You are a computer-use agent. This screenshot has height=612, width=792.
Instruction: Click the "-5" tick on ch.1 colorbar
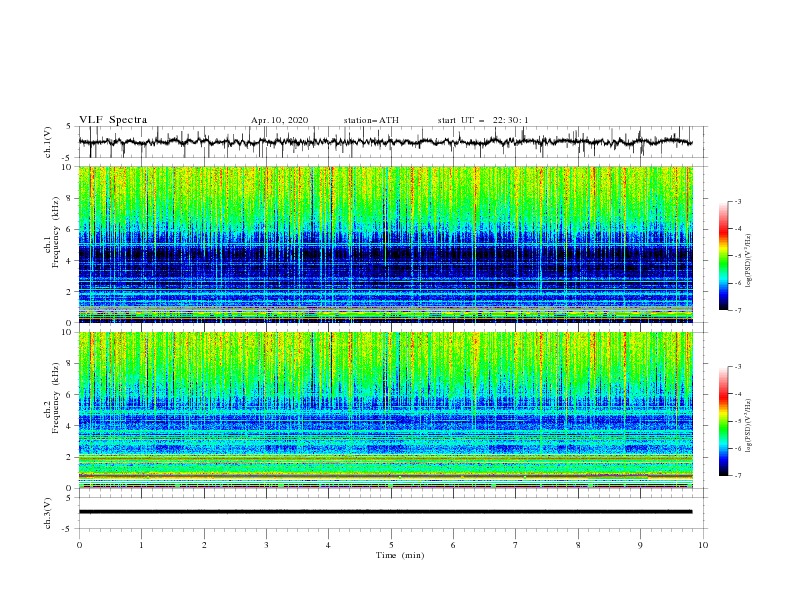(737, 256)
